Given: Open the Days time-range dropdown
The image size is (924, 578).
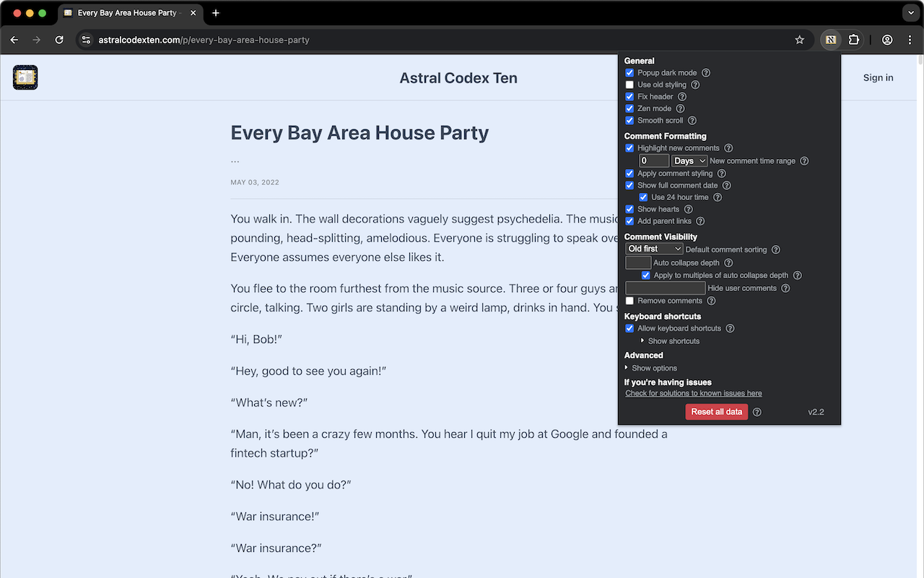Looking at the screenshot, I should [689, 160].
